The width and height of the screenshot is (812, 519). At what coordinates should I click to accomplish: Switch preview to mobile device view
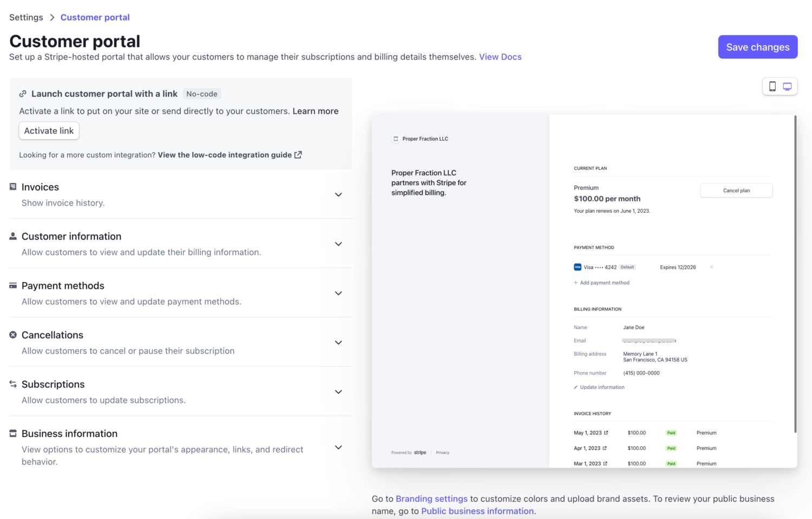point(772,87)
